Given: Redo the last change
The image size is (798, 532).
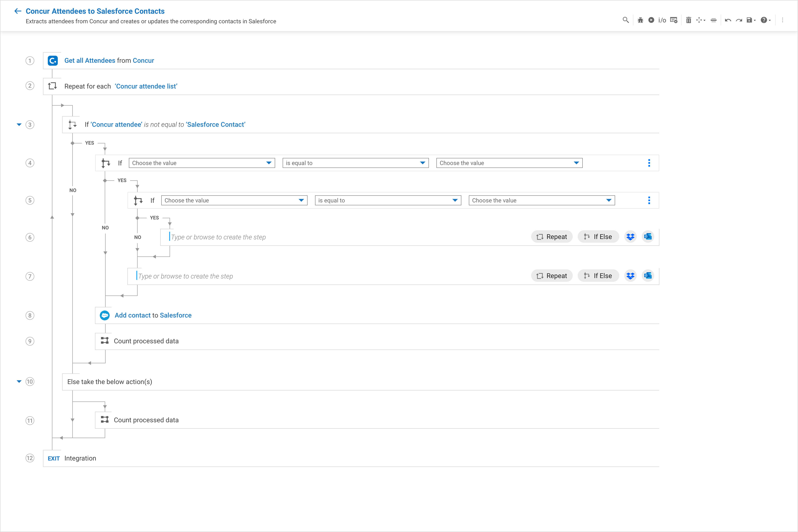Looking at the screenshot, I should click(739, 20).
